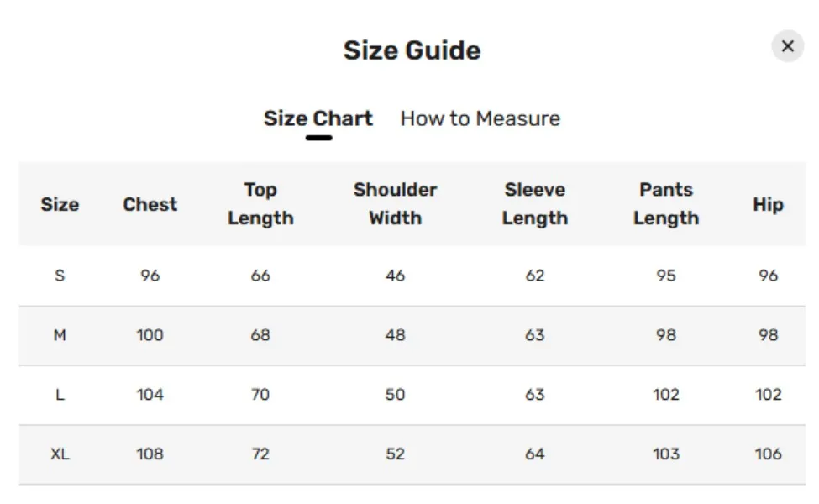This screenshot has height=504, width=819.
Task: Close the Size Guide dialog
Action: click(787, 46)
